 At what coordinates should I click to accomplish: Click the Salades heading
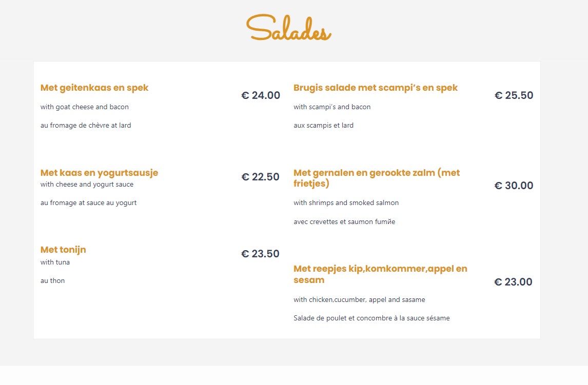[289, 28]
